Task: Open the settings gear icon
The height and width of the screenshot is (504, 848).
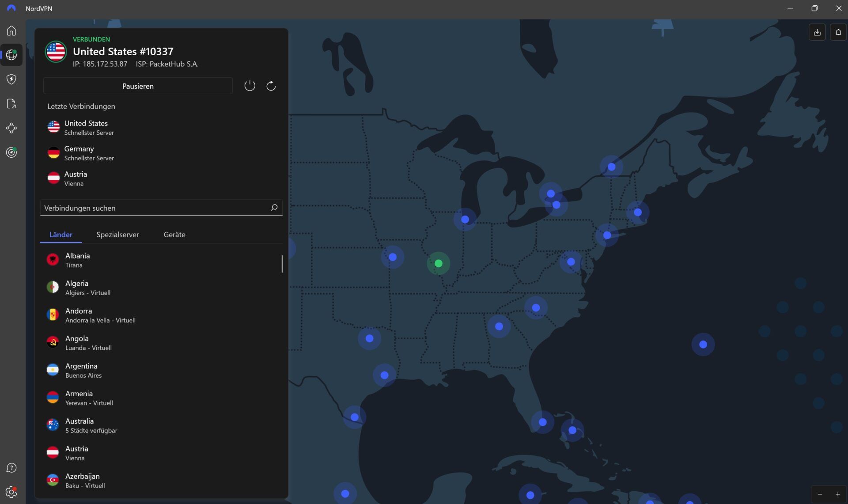Action: [x=11, y=492]
